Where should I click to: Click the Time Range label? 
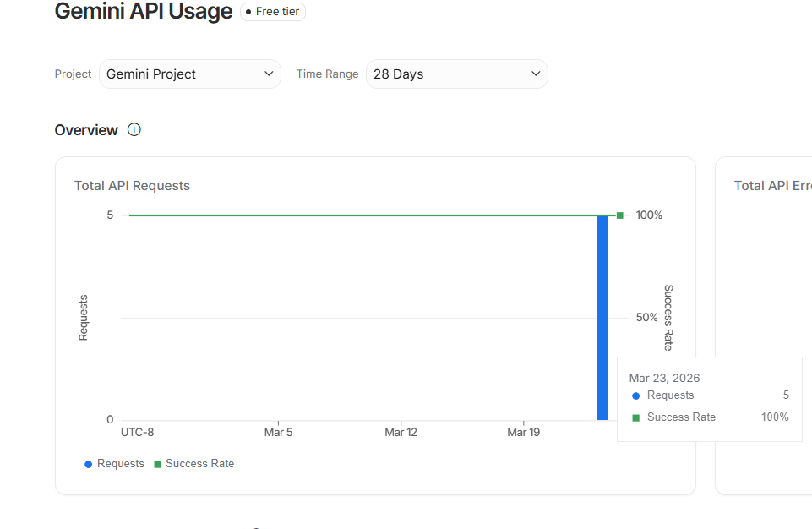(327, 74)
